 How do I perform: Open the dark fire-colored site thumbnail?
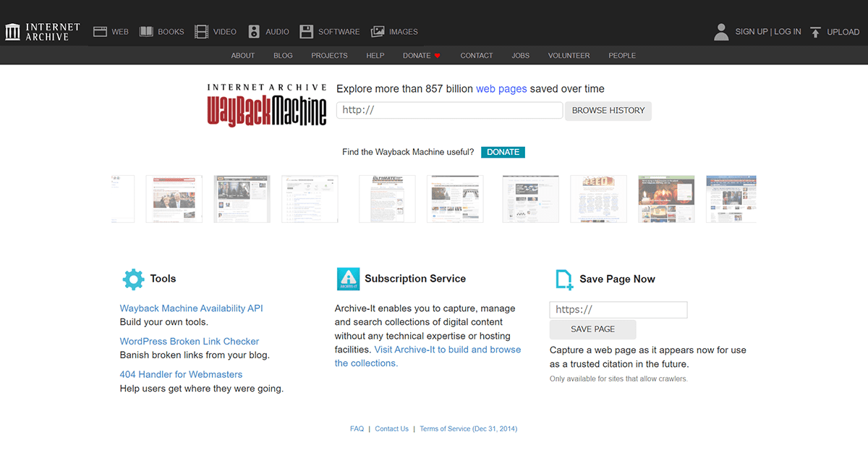666,198
